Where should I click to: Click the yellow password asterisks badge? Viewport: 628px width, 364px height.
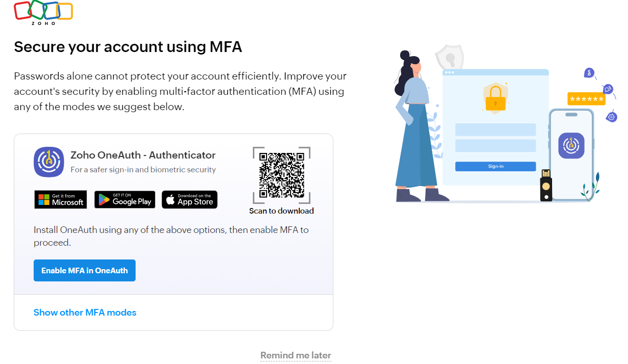pyautogui.click(x=586, y=99)
